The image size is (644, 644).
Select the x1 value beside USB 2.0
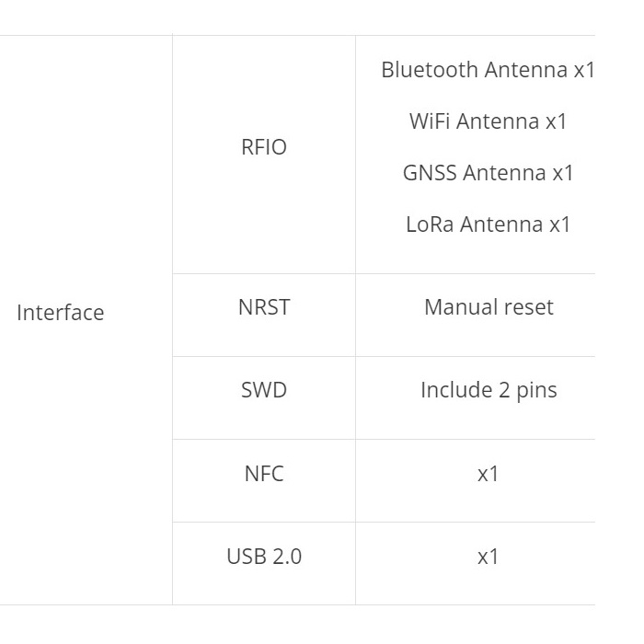tap(488, 557)
